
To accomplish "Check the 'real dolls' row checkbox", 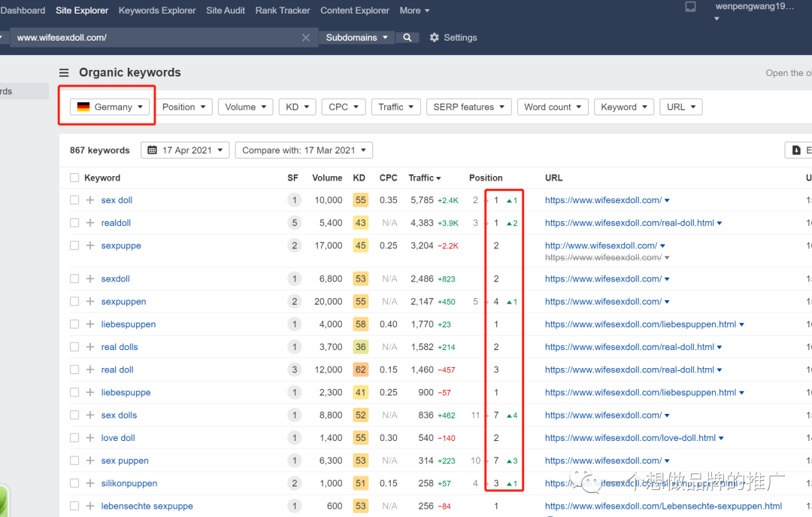I will 74,348.
